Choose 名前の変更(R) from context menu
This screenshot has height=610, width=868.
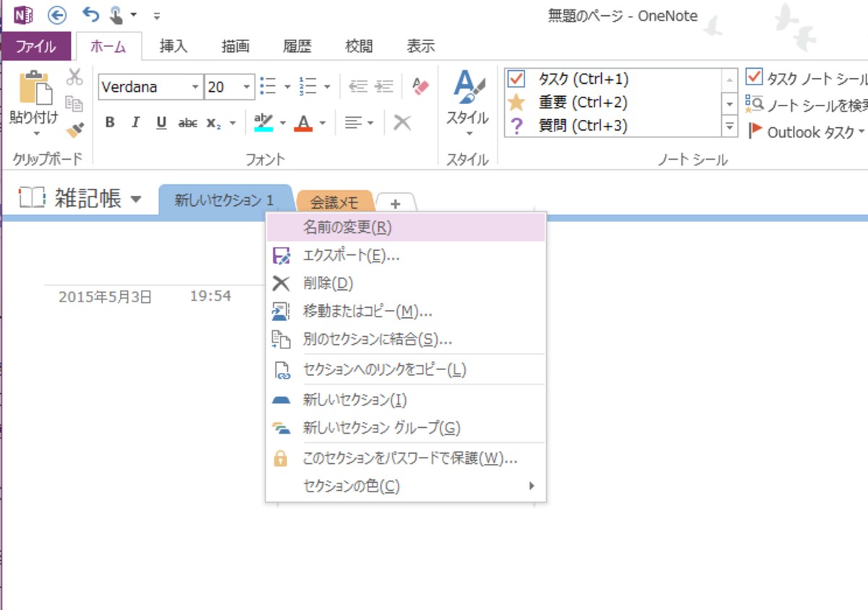click(406, 227)
